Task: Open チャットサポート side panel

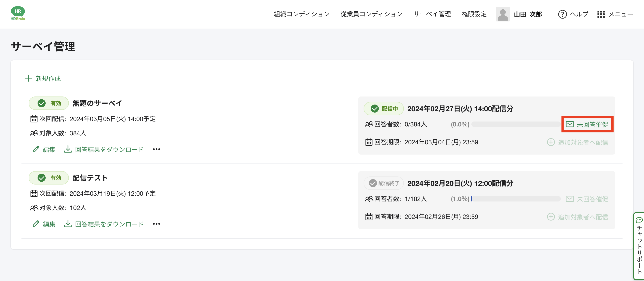Action: (x=639, y=246)
